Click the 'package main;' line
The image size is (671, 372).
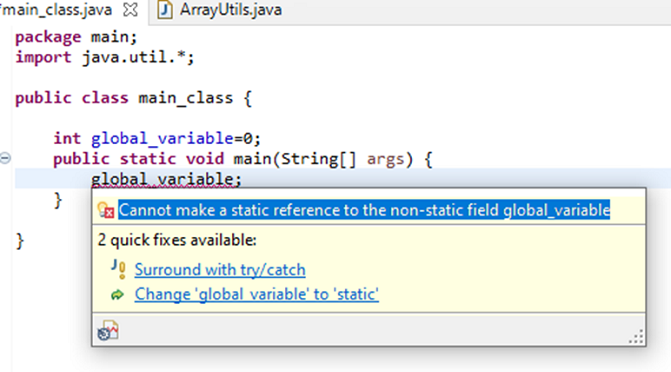click(x=76, y=37)
